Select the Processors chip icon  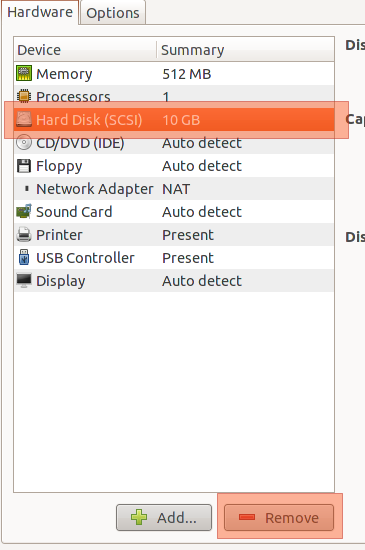(24, 96)
